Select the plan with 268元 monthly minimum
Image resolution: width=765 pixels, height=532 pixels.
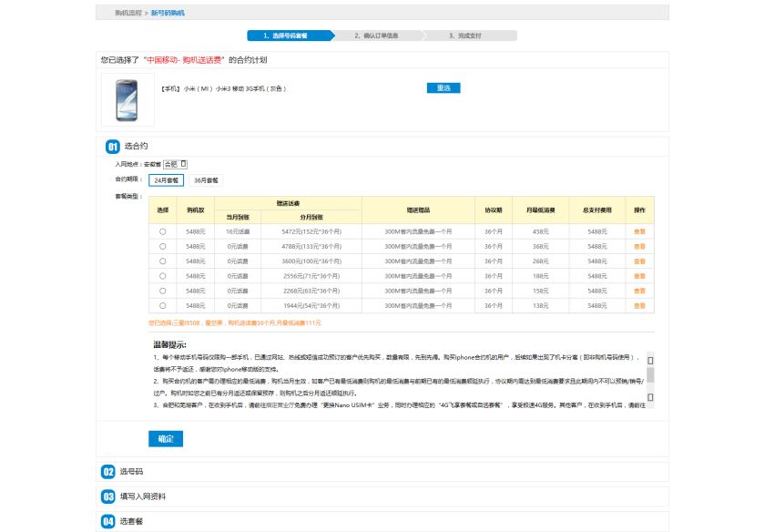coord(162,261)
